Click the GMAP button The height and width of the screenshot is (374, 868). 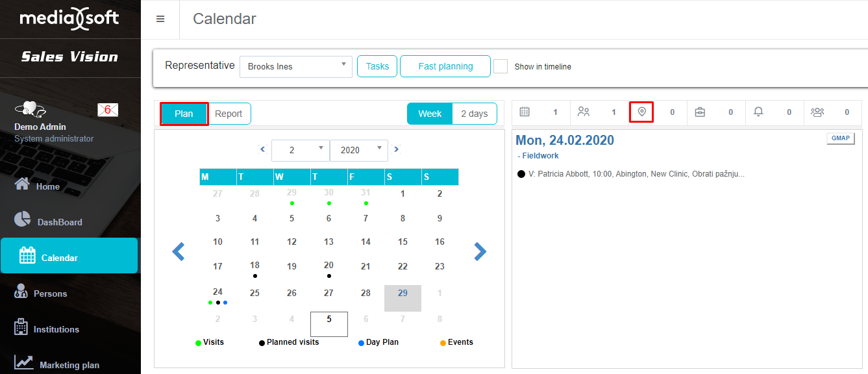click(840, 138)
